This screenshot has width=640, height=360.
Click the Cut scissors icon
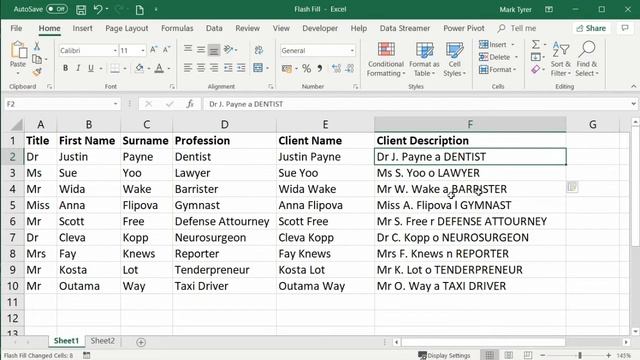coord(37,46)
